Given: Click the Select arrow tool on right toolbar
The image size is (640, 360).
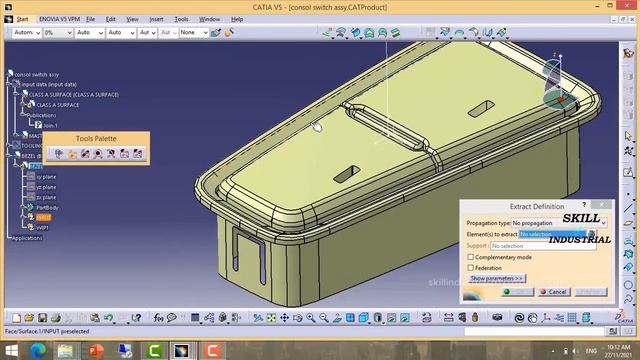Looking at the screenshot, I should pyautogui.click(x=629, y=136).
